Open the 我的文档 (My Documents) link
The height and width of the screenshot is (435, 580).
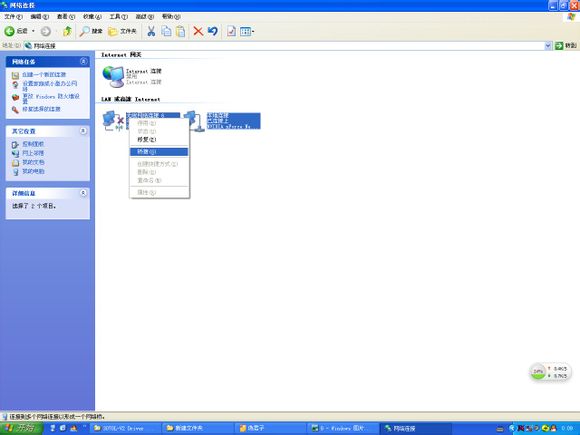(33, 162)
